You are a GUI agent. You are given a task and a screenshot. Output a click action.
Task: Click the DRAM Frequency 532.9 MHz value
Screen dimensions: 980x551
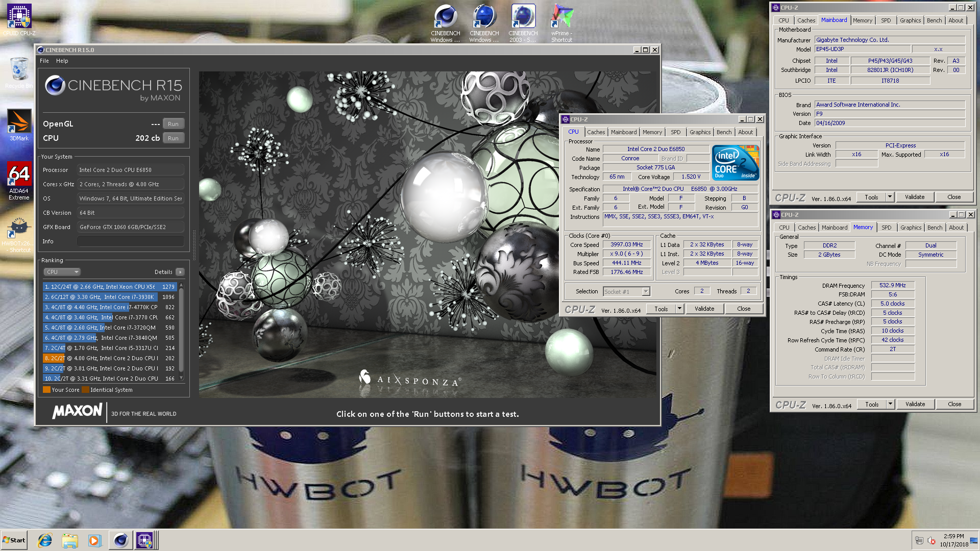pyautogui.click(x=892, y=286)
